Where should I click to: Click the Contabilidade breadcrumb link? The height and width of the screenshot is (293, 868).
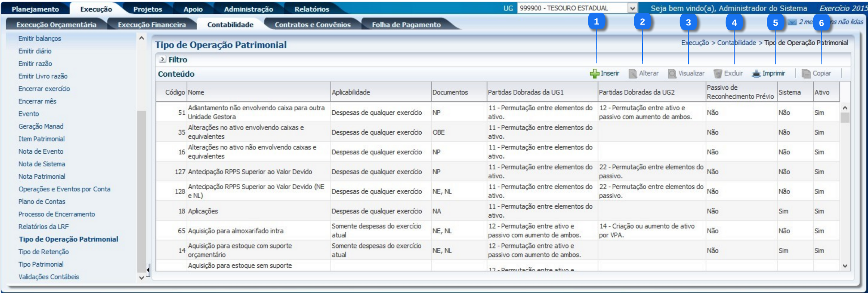pyautogui.click(x=736, y=43)
